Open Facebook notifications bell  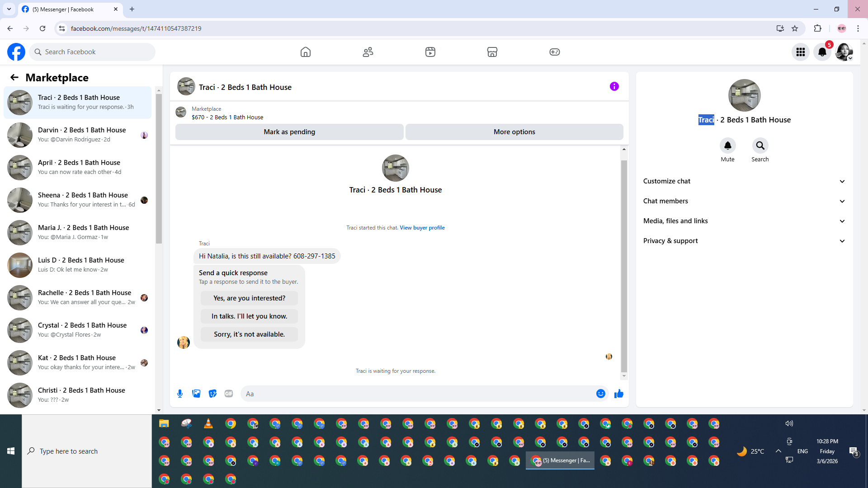pyautogui.click(x=822, y=52)
